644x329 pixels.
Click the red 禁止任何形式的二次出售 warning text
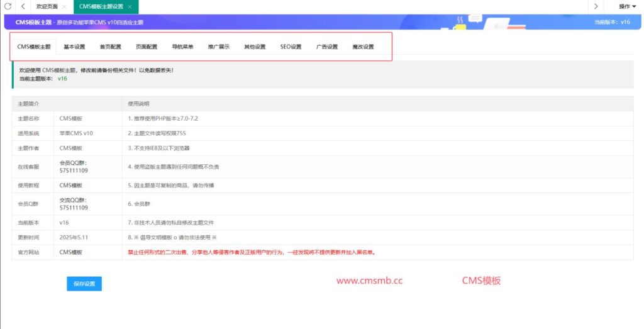click(252, 252)
